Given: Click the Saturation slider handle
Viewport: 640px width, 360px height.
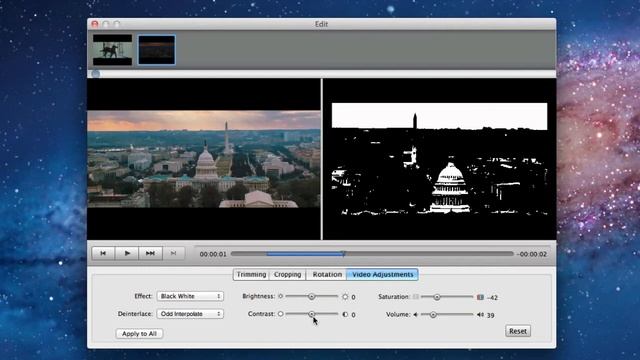Looking at the screenshot, I should tap(437, 297).
